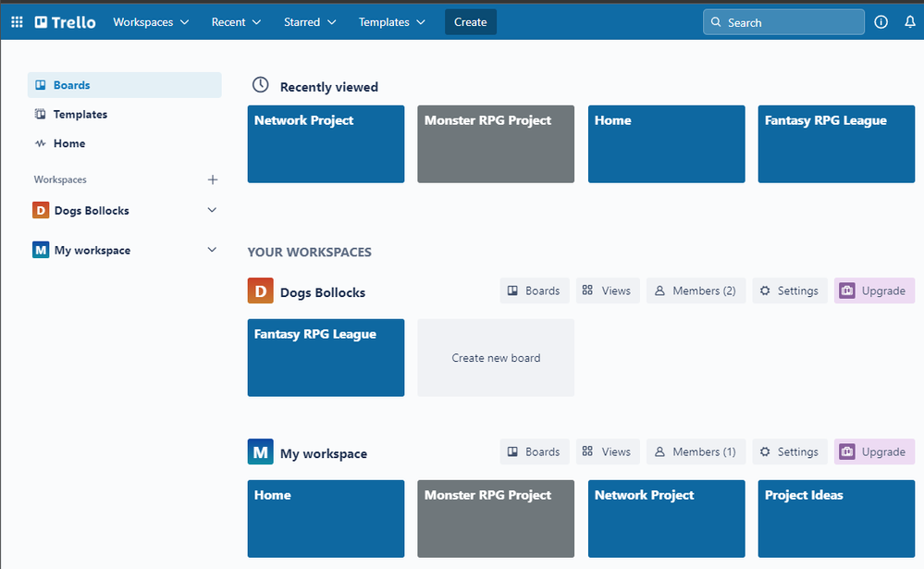Open Monster RPG Project in Recently viewed

[x=496, y=144]
